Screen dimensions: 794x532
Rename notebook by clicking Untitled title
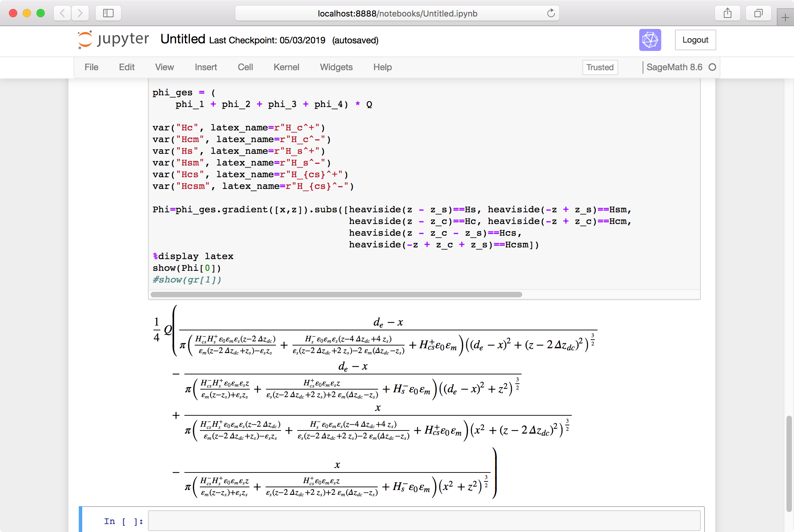183,39
